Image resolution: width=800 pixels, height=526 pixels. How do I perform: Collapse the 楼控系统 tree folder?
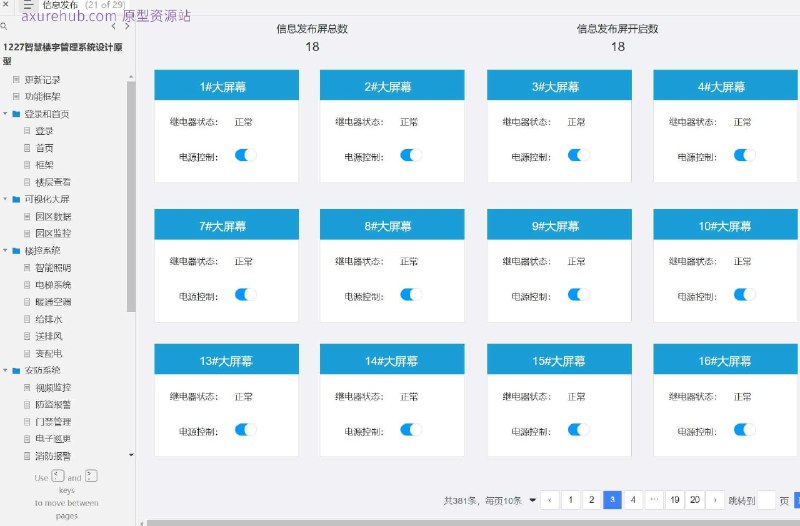pyautogui.click(x=5, y=250)
